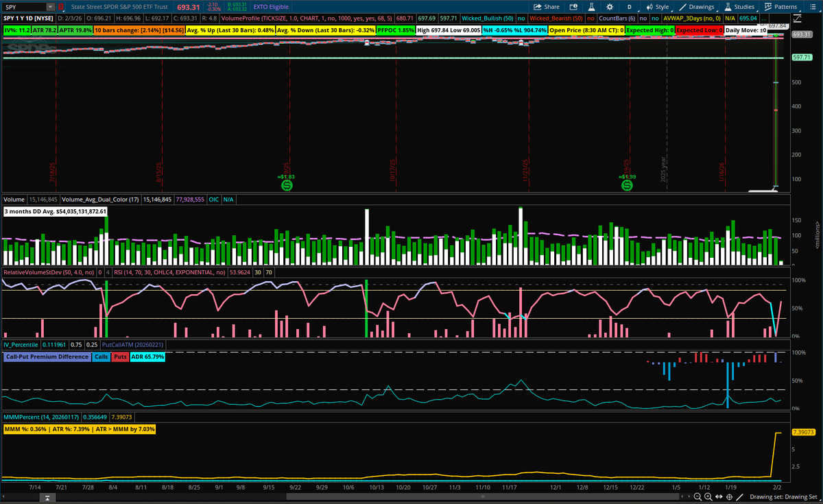Click the Expected High green label

[649, 31]
